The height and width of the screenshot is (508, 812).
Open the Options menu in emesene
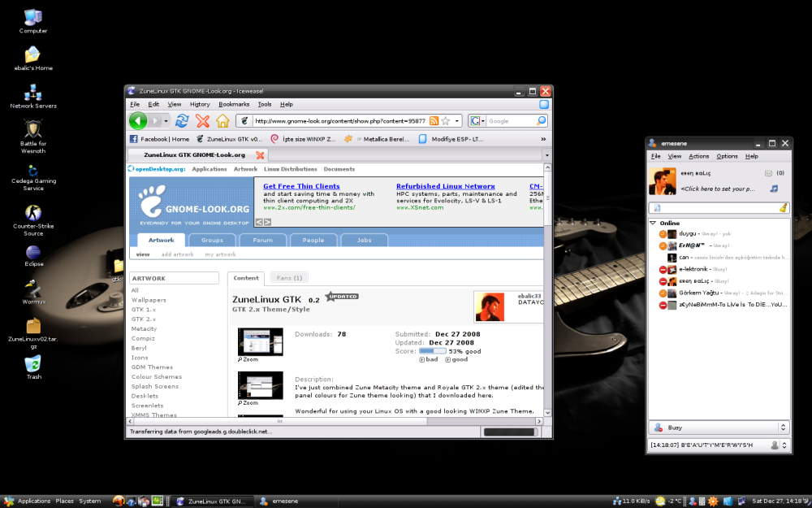pos(727,156)
